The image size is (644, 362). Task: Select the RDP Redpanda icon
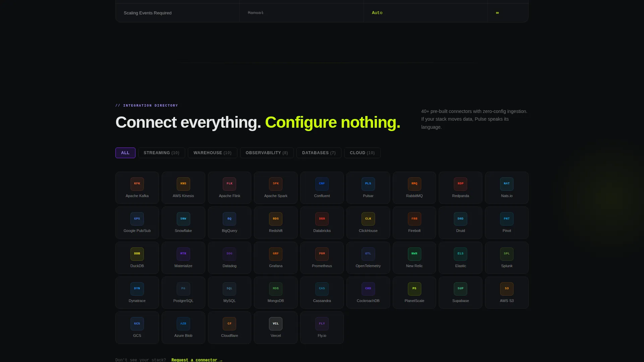[461, 184]
